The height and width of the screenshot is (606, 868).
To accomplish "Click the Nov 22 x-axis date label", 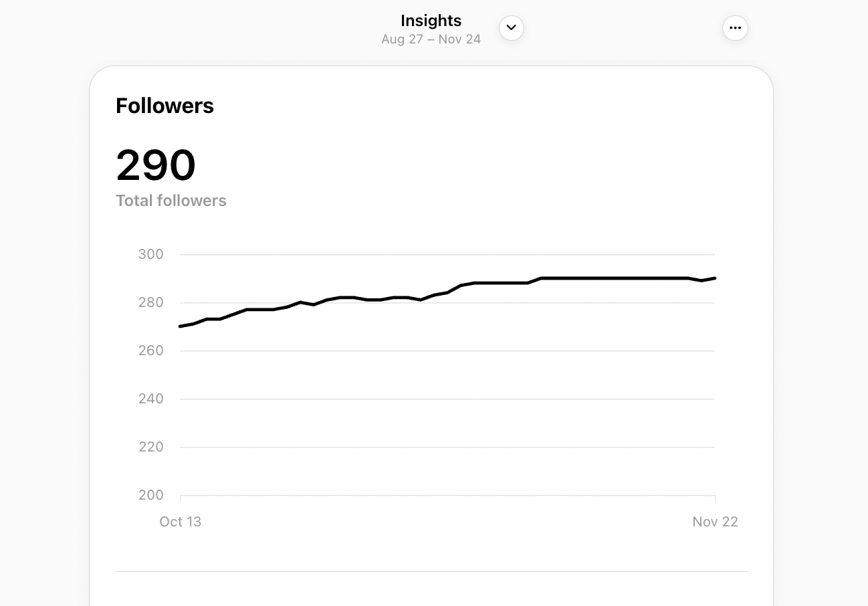I will coord(715,522).
